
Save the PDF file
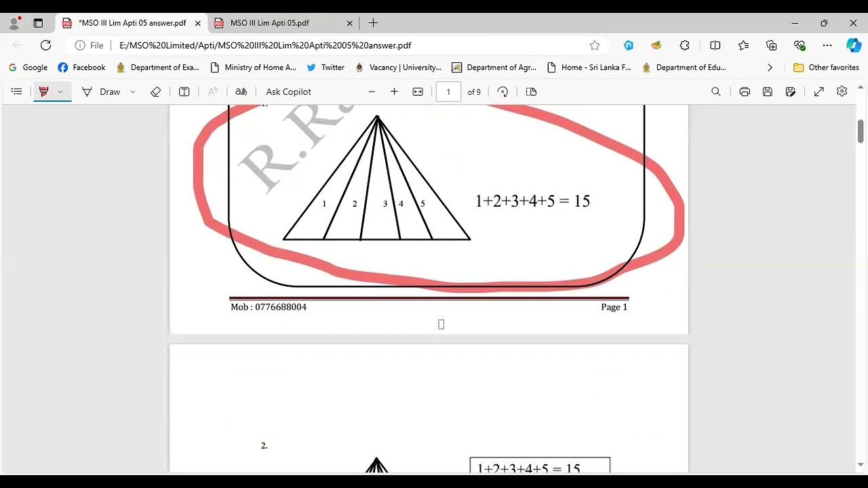coord(768,91)
